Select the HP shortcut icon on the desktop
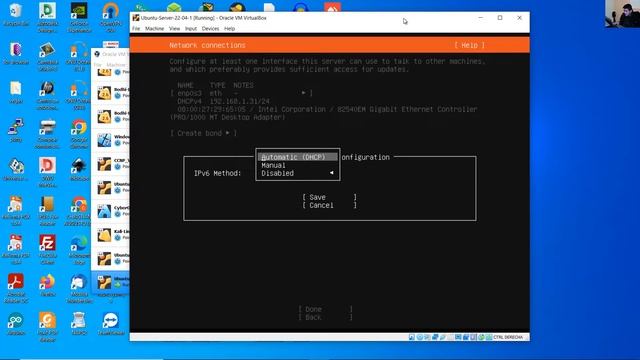640x360 pixels. tap(47, 95)
